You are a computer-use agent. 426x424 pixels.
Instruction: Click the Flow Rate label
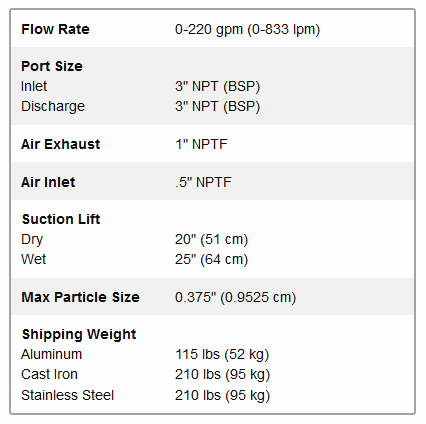tap(55, 29)
